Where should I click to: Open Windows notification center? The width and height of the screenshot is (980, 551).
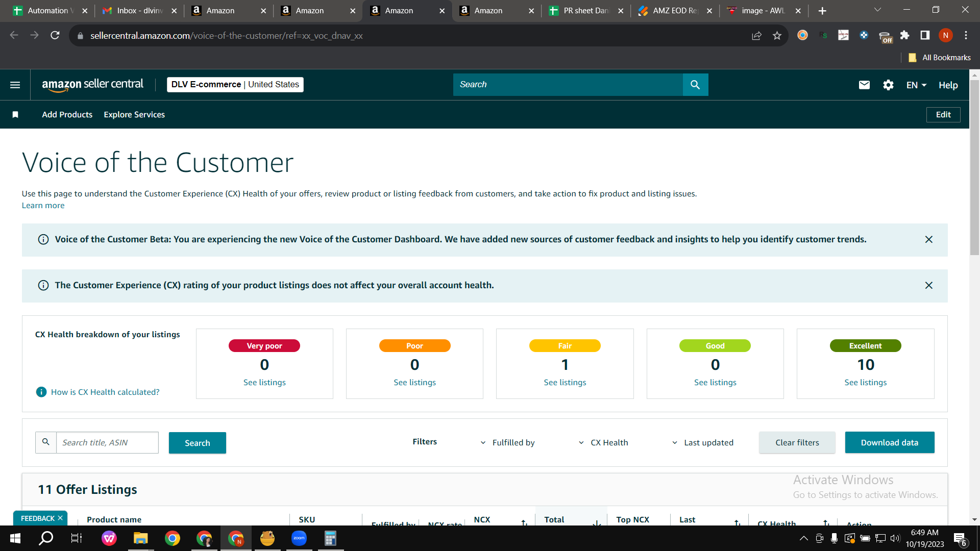click(x=960, y=539)
